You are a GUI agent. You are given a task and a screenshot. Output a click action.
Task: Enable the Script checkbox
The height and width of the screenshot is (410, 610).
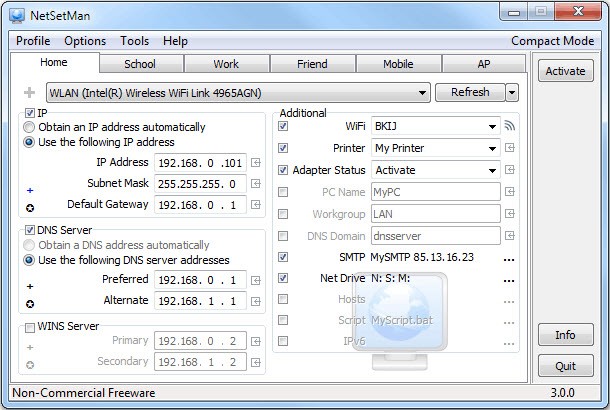tap(283, 320)
